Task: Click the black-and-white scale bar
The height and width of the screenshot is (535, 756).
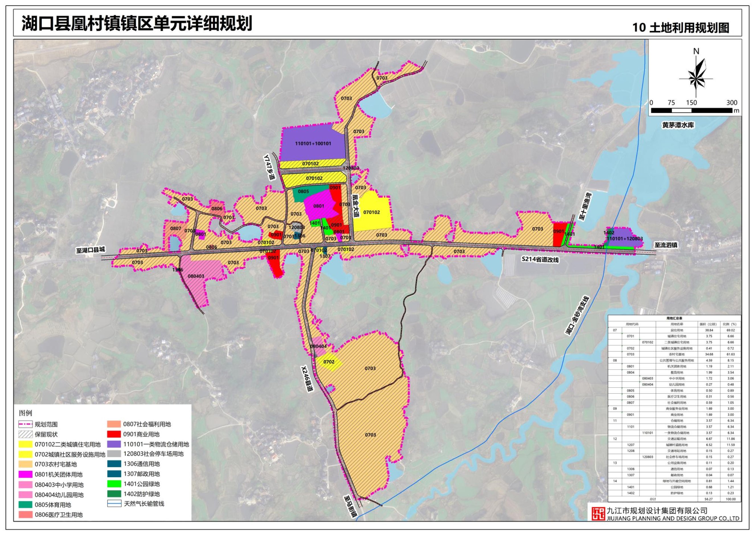Action: (691, 111)
